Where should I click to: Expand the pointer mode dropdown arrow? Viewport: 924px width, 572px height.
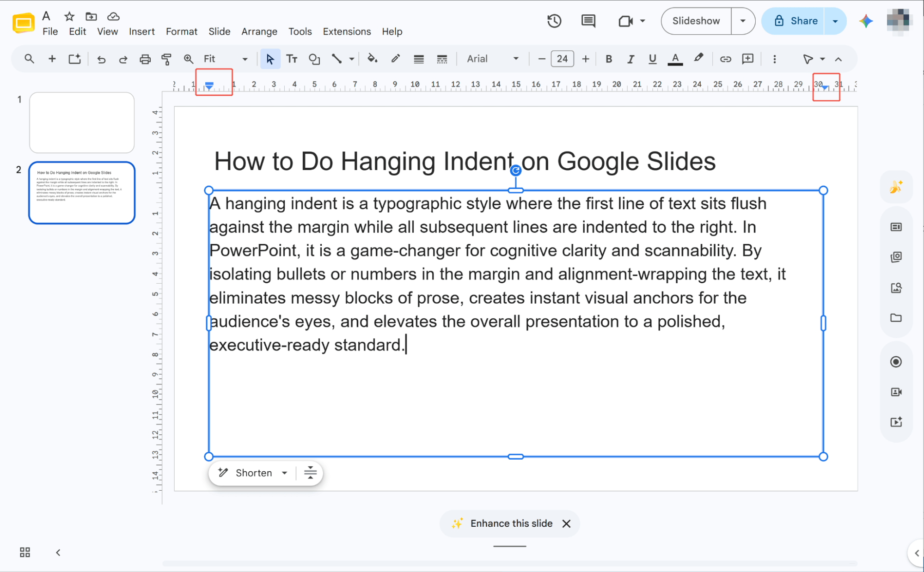pyautogui.click(x=822, y=59)
